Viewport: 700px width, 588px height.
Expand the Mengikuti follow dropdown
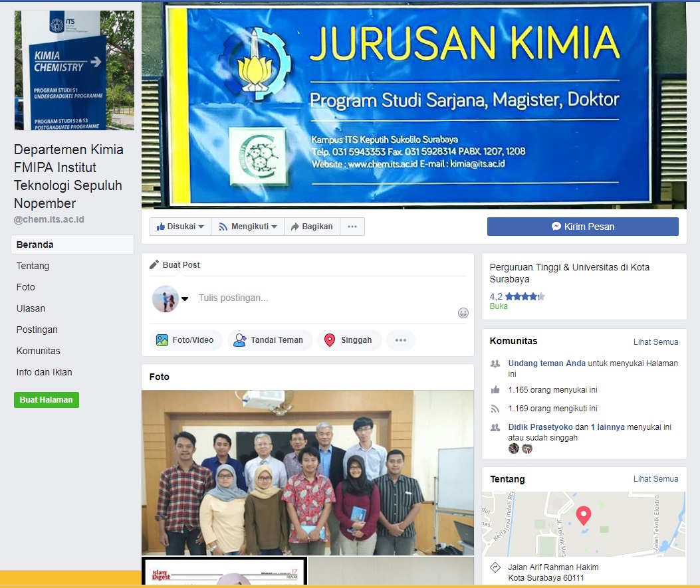[247, 227]
